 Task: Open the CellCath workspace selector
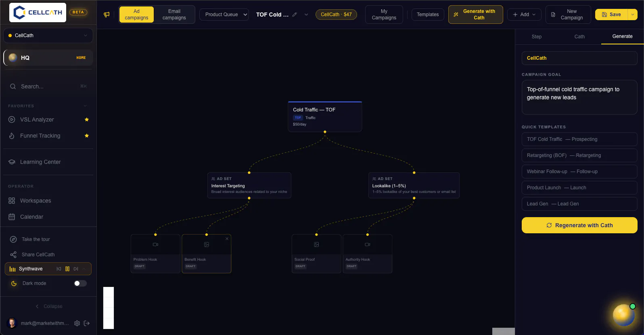[48, 36]
